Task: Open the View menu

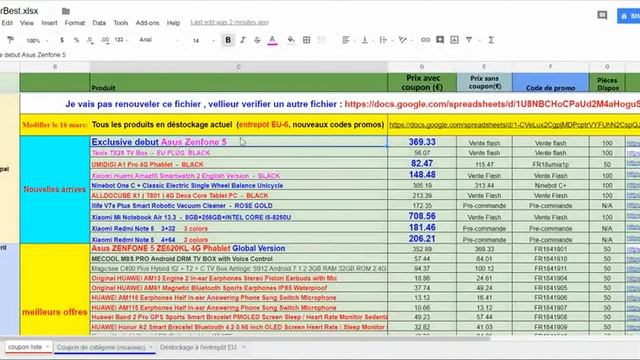Action: pyautogui.click(x=27, y=23)
